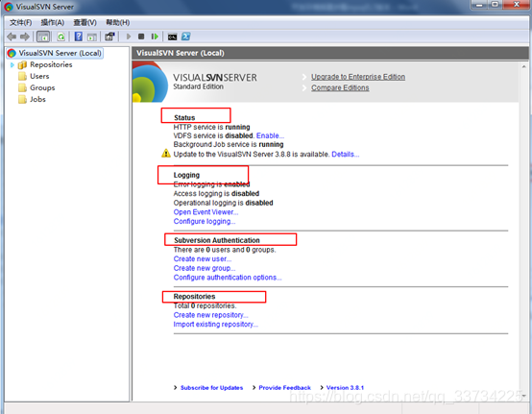Image resolution: width=532 pixels, height=414 pixels.
Task: Stop the server with Stop icon
Action: click(141, 37)
